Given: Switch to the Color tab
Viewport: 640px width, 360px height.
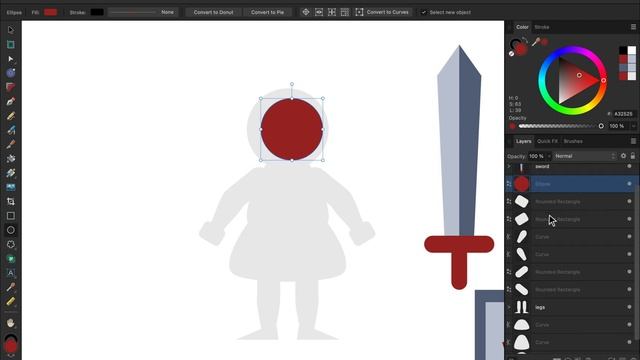Looking at the screenshot, I should tap(522, 27).
